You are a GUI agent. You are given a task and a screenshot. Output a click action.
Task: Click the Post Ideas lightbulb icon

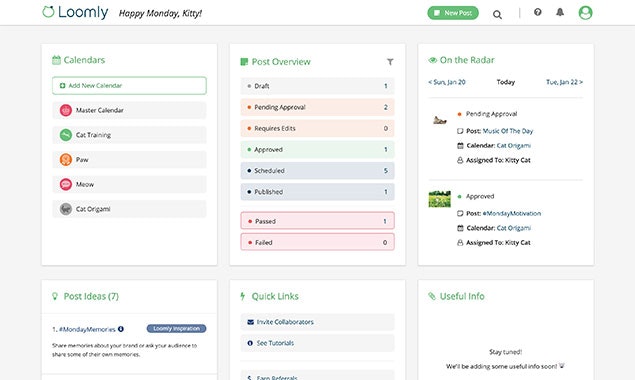coord(55,296)
